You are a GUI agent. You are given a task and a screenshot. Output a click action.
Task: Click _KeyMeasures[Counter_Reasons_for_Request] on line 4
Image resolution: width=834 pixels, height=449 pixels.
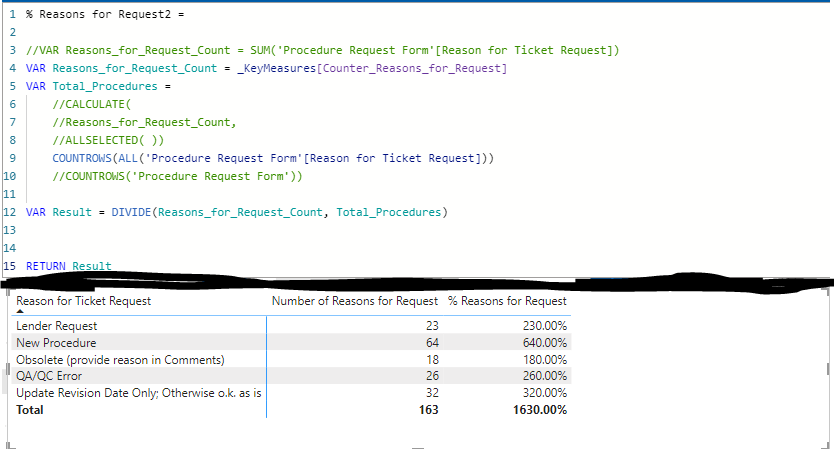(x=372, y=69)
